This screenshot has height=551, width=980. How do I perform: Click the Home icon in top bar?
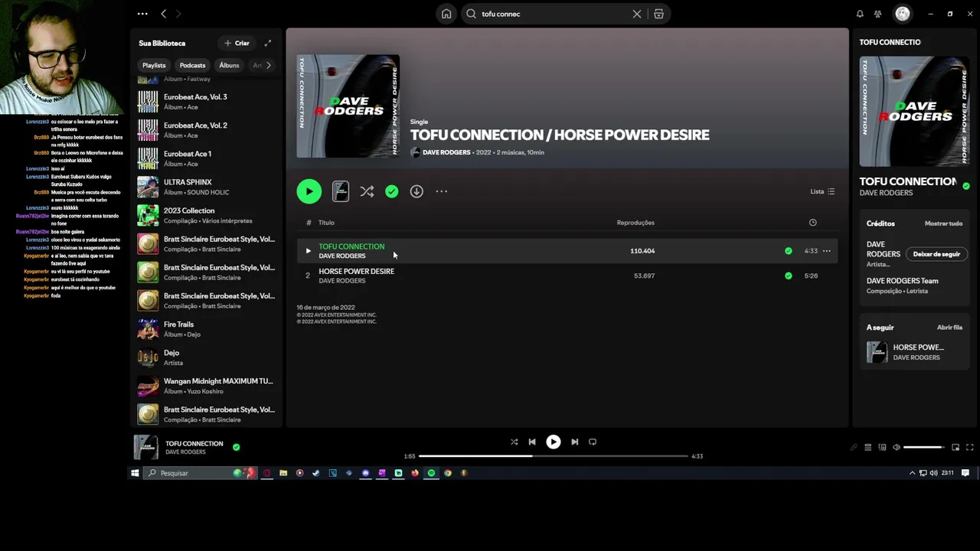(x=446, y=14)
